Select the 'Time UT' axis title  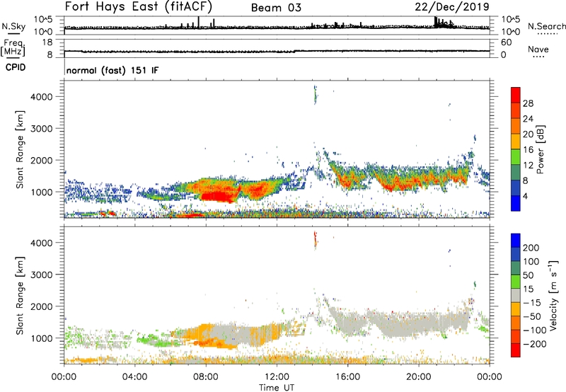point(277,387)
